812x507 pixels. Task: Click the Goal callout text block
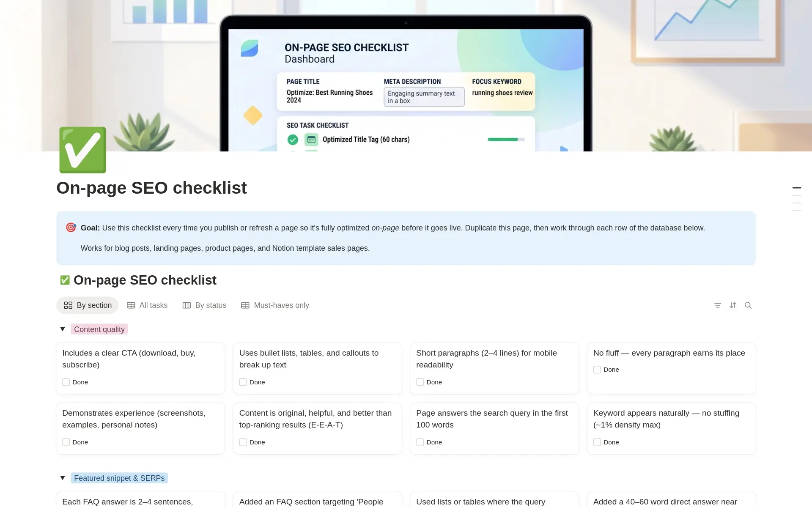click(x=406, y=238)
